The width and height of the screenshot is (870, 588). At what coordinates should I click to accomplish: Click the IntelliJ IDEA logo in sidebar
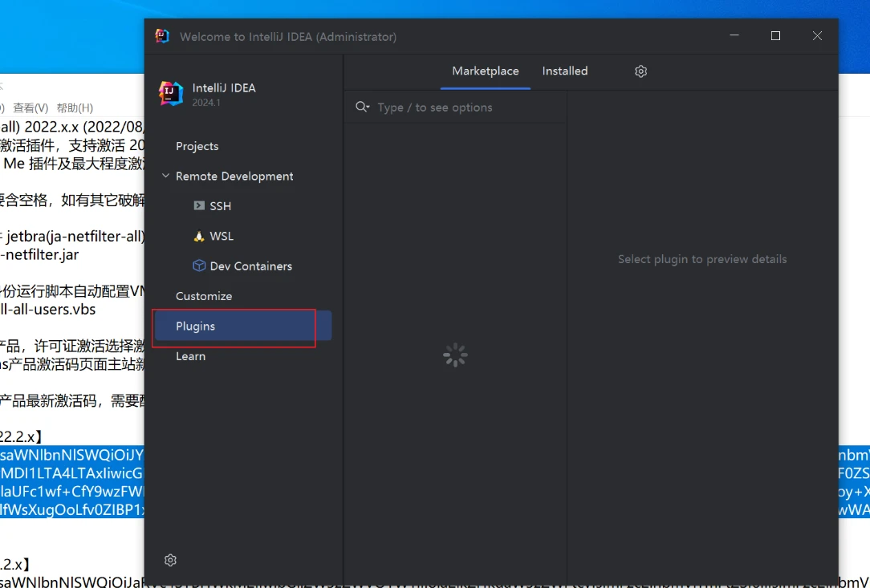pyautogui.click(x=171, y=93)
